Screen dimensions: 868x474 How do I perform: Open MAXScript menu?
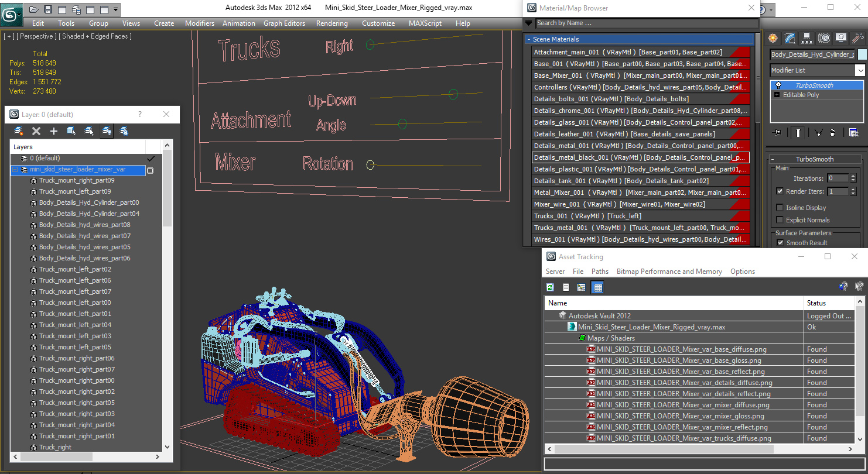point(425,23)
